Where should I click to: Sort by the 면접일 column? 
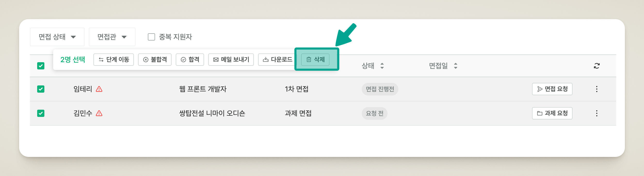pos(455,66)
